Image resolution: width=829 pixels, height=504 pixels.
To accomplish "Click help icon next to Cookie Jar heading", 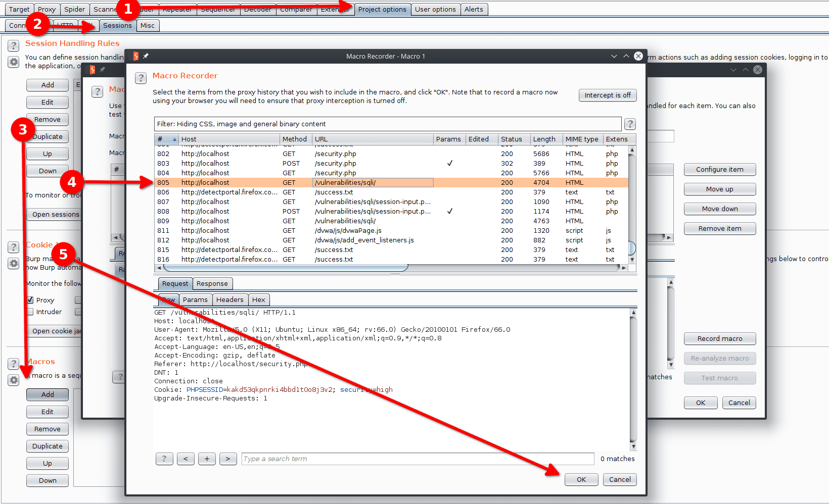I will [x=14, y=247].
